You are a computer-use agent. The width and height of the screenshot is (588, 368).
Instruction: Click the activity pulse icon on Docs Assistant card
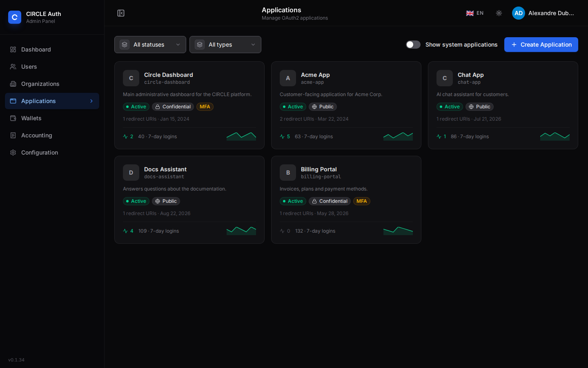tap(125, 231)
